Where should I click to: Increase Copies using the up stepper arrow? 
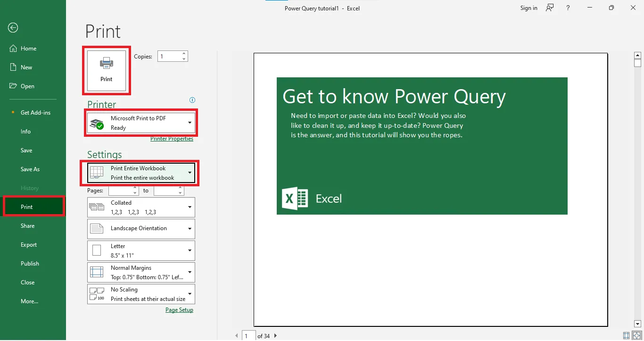pyautogui.click(x=183, y=53)
